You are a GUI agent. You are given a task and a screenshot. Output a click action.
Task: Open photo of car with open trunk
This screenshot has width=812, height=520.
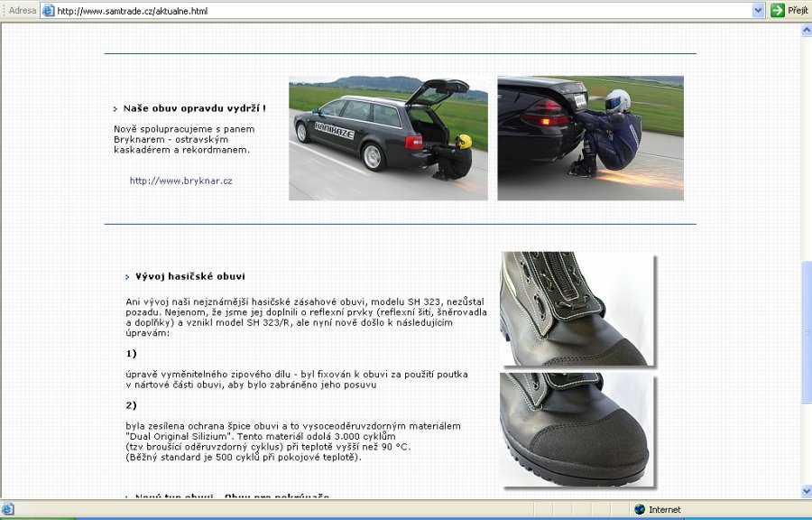click(x=388, y=138)
